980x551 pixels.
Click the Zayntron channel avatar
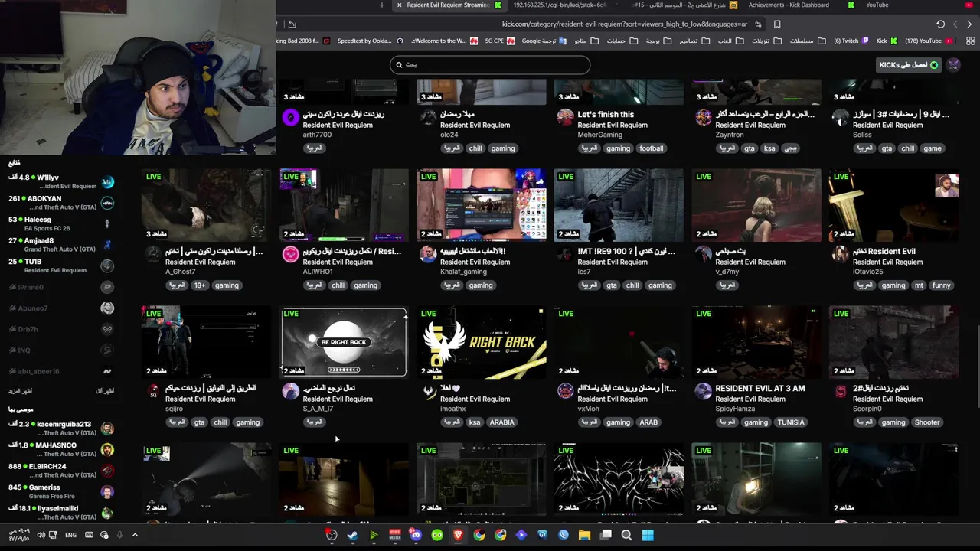click(x=703, y=117)
